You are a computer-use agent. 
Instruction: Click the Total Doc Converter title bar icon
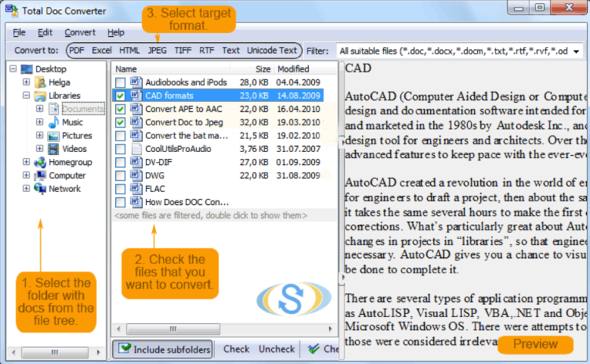(x=12, y=11)
